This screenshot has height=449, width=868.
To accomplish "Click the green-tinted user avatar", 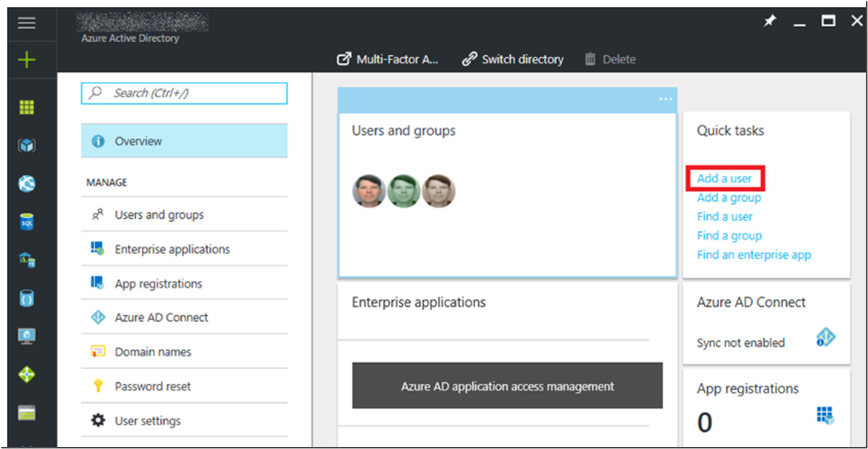I will click(404, 191).
